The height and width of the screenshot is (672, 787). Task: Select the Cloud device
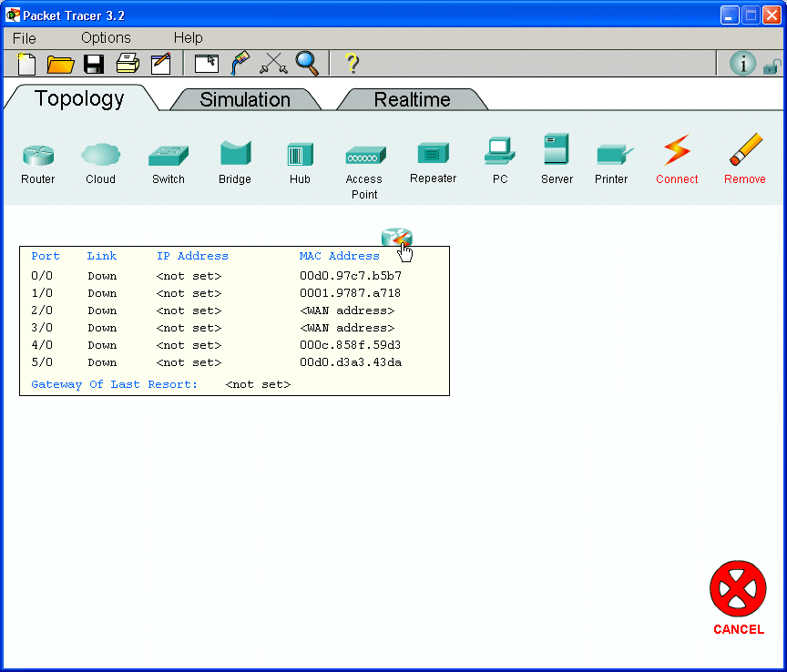tap(101, 164)
